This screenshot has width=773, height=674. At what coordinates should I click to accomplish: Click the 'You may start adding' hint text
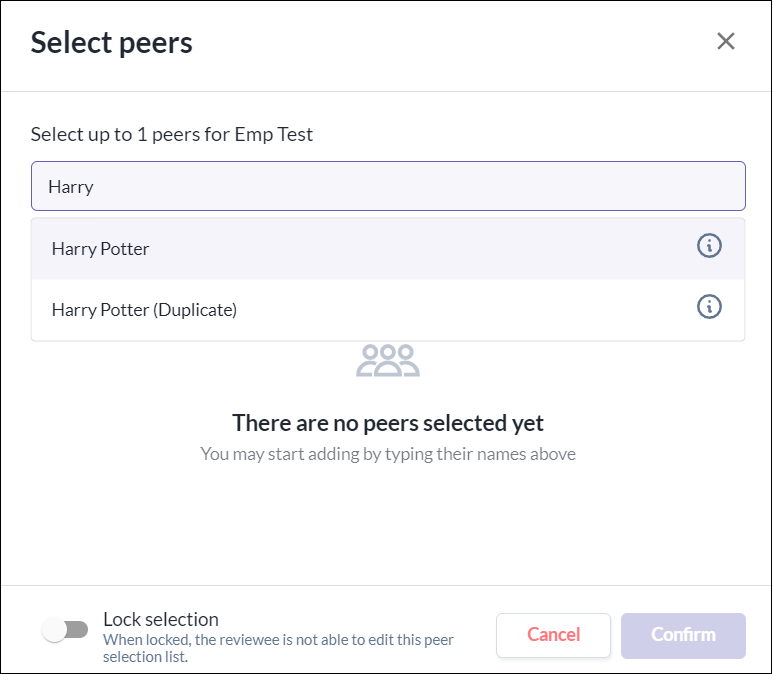[x=388, y=454]
